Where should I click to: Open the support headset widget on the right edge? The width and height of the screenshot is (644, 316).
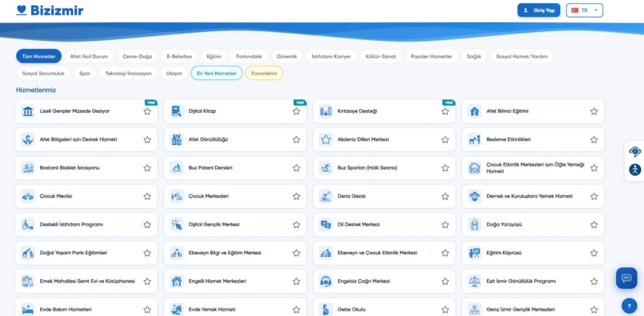point(635,152)
